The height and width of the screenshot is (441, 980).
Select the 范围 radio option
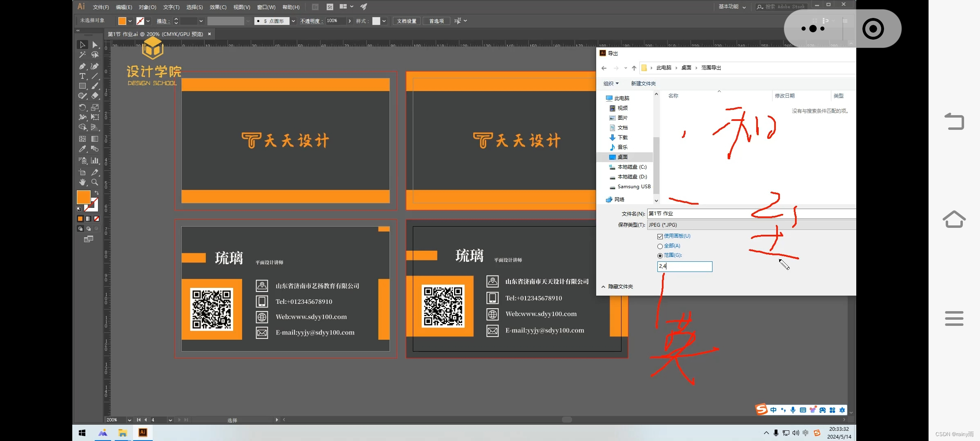point(660,256)
